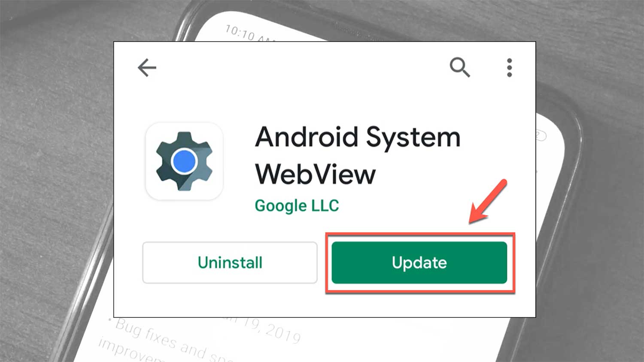Screen dimensions: 644x362
Task: Click the word WebView in title
Action: pos(315,174)
